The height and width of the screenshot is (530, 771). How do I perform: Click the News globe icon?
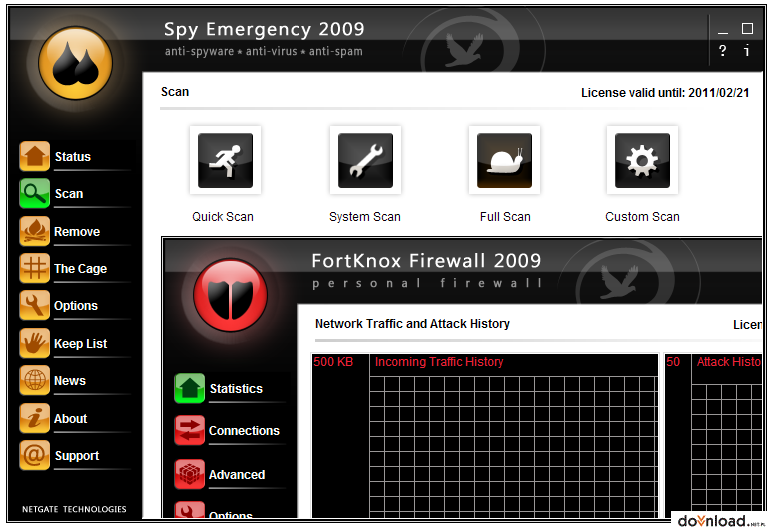34,380
